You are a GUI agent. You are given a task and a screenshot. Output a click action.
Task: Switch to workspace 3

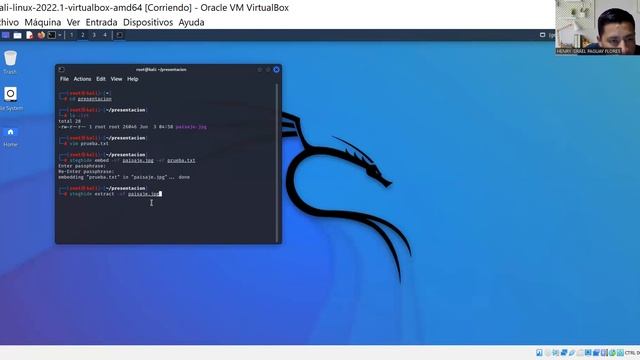[x=94, y=35]
